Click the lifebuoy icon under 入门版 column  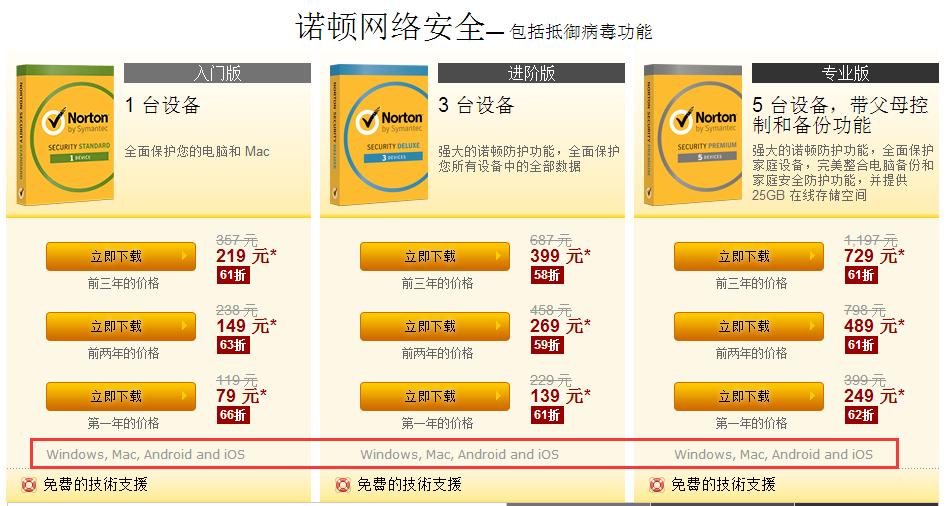pos(28,485)
